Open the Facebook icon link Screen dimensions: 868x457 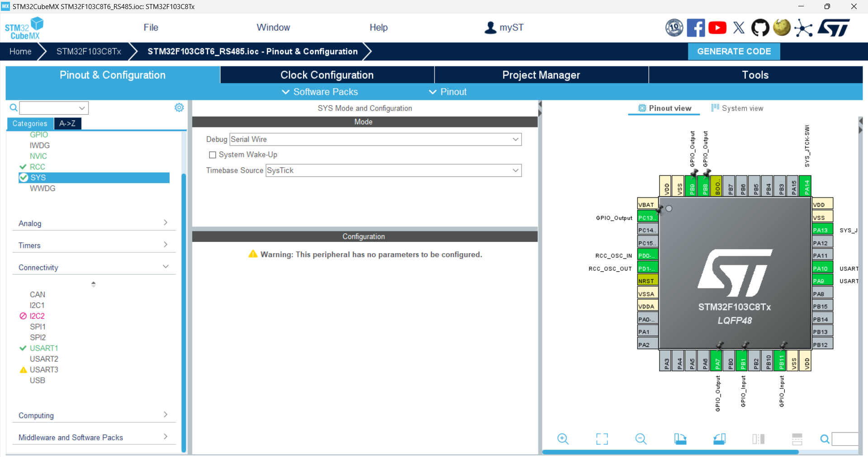click(x=696, y=28)
